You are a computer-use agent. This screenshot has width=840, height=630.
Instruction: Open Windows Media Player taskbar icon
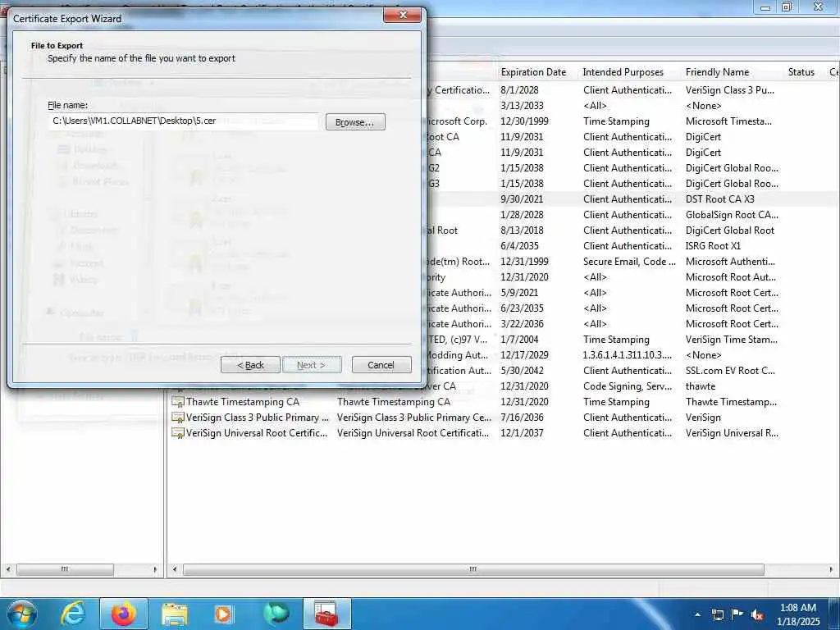[223, 614]
